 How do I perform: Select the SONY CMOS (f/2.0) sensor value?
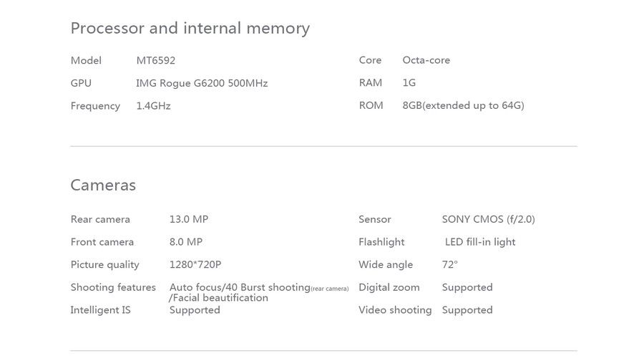pos(488,219)
